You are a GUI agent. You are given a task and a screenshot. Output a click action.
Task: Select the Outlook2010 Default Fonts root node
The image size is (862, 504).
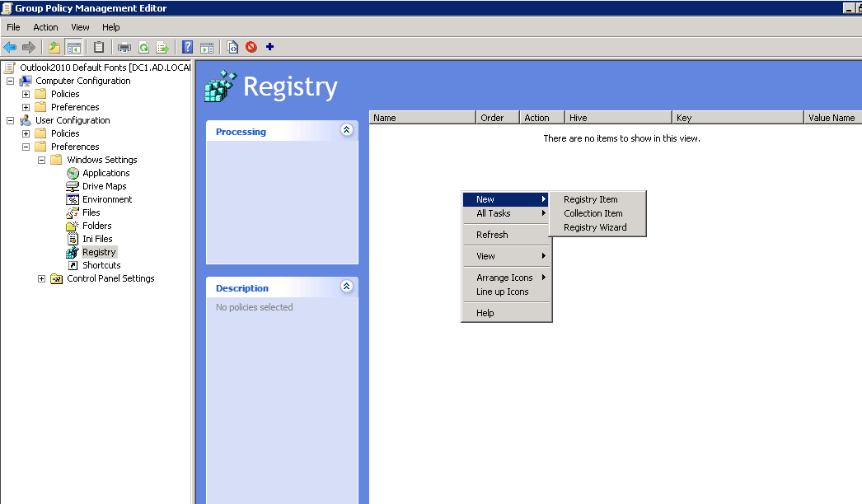[105, 68]
